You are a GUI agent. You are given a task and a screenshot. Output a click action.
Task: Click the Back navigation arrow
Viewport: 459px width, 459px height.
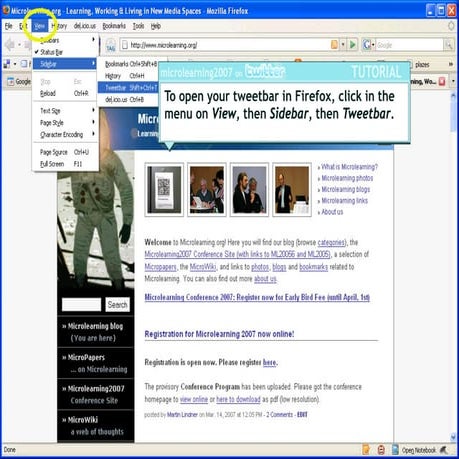[10, 44]
